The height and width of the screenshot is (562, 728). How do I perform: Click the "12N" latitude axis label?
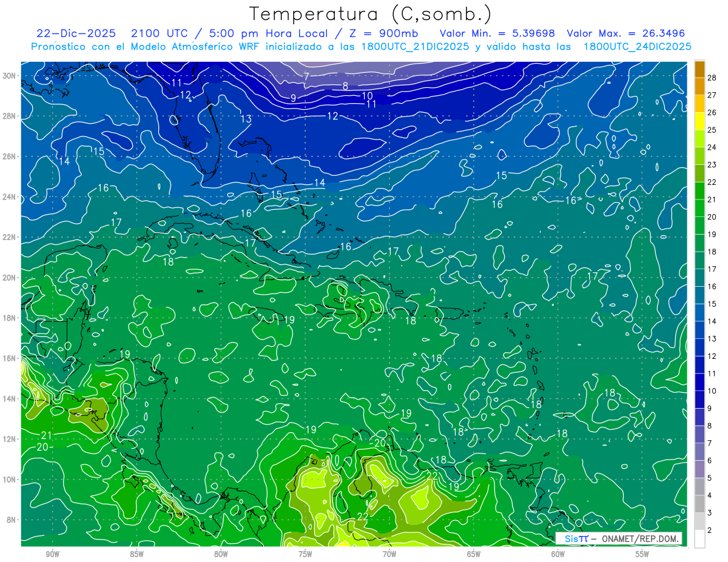[x=10, y=439]
